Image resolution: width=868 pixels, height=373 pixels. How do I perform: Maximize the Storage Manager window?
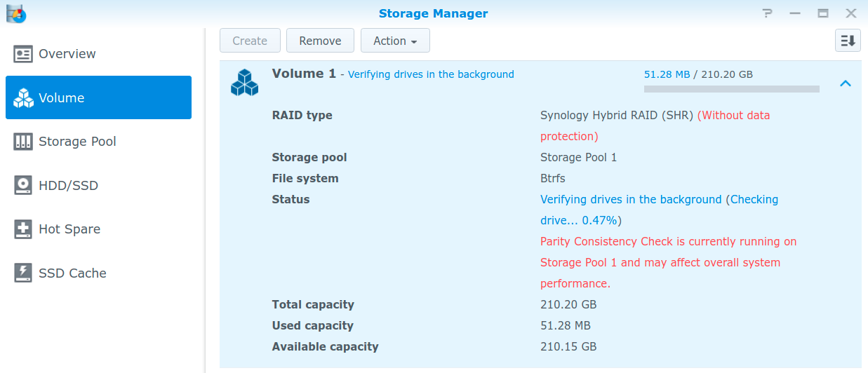point(823,13)
